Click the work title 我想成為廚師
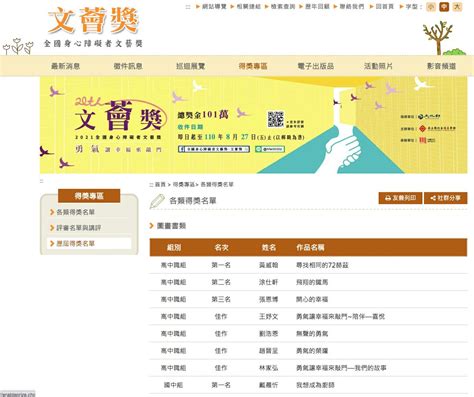 (x=315, y=385)
